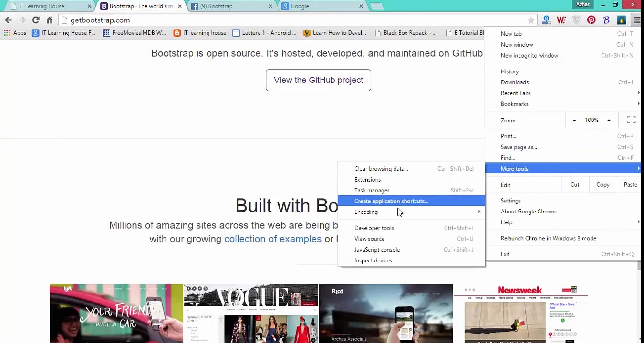This screenshot has height=343, width=644.
Task: Open the Vogue site thumbnail
Action: coord(251,313)
